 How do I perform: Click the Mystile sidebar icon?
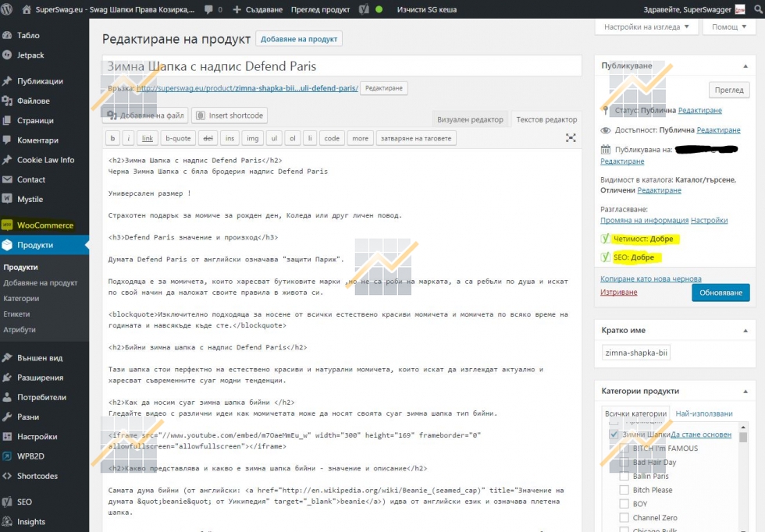(x=7, y=198)
